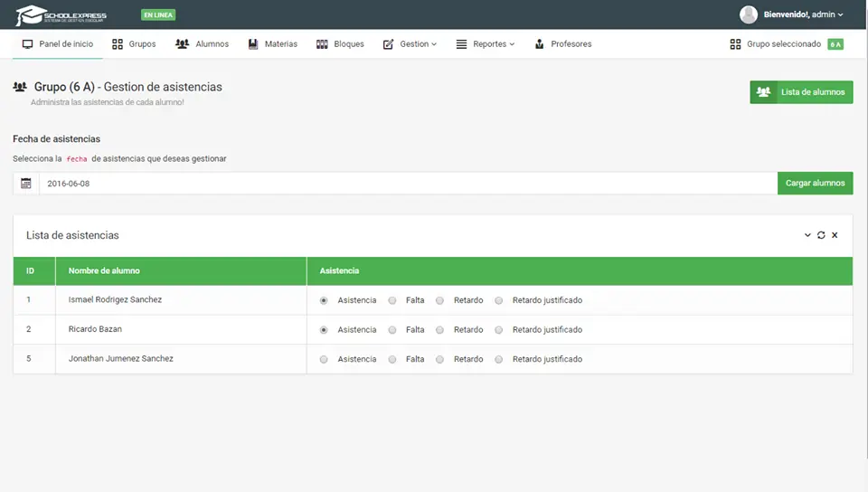Select name cell Ricardo Bazan
The width and height of the screenshot is (868, 492).
pyautogui.click(x=181, y=329)
